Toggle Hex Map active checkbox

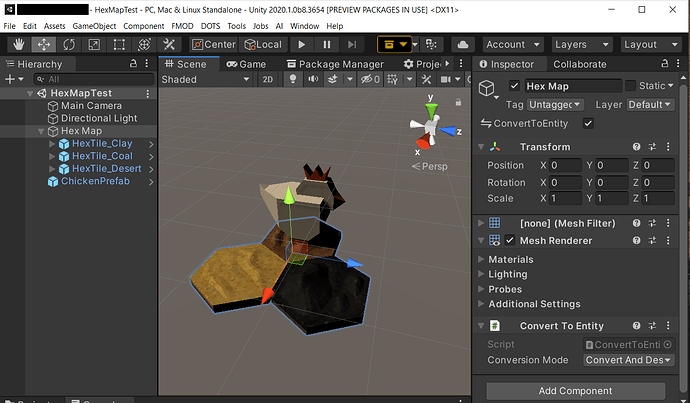514,86
